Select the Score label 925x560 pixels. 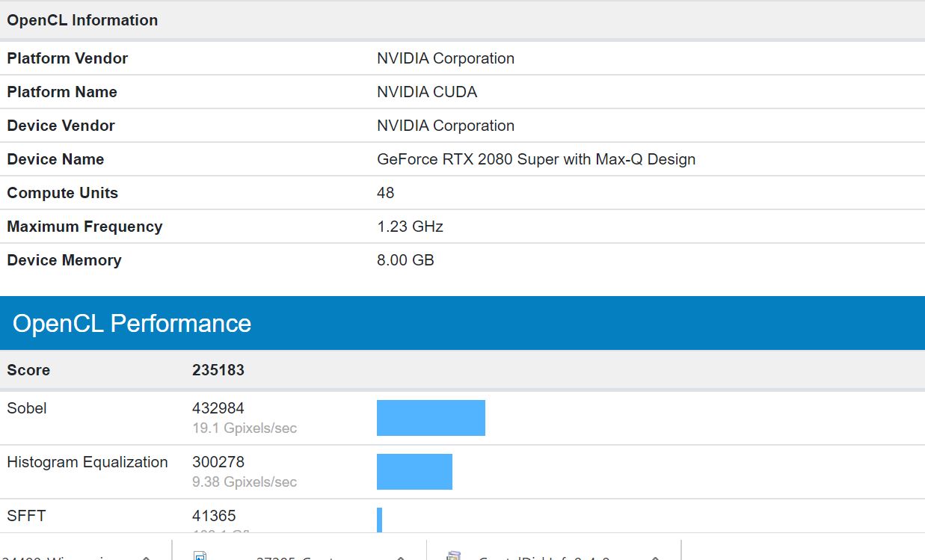(x=28, y=370)
